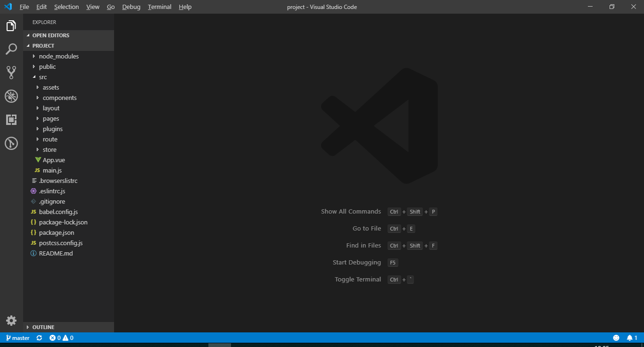Click the master branch indicator

(x=17, y=338)
